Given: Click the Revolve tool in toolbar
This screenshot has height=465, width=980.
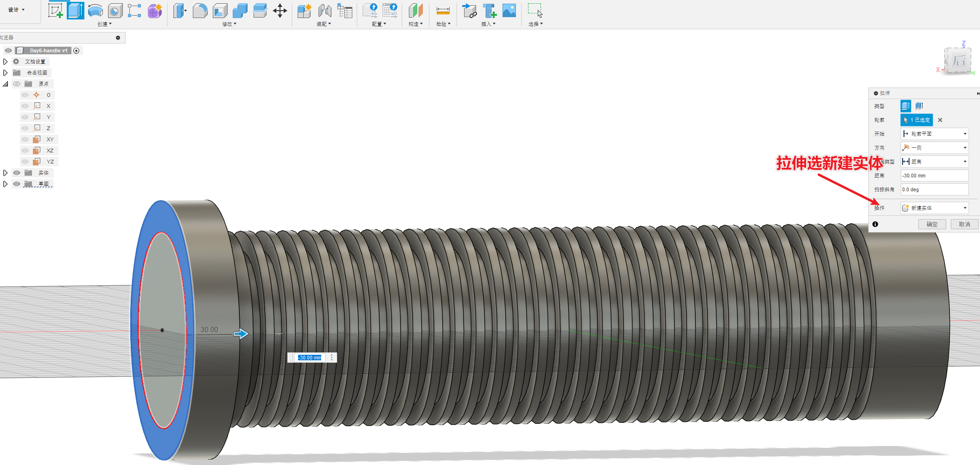Looking at the screenshot, I should click(95, 11).
